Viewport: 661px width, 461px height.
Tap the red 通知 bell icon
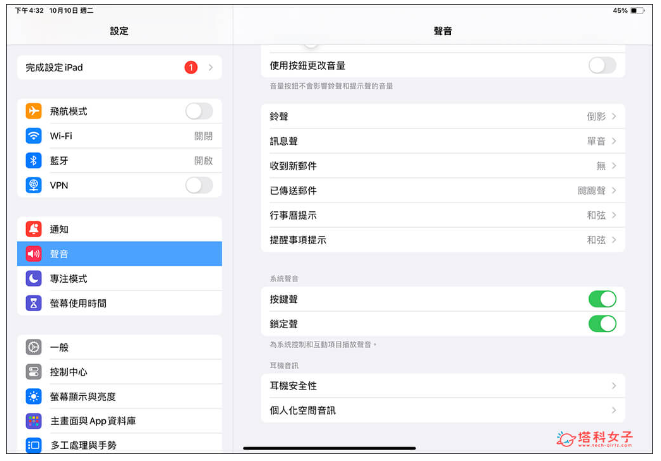pyautogui.click(x=34, y=229)
